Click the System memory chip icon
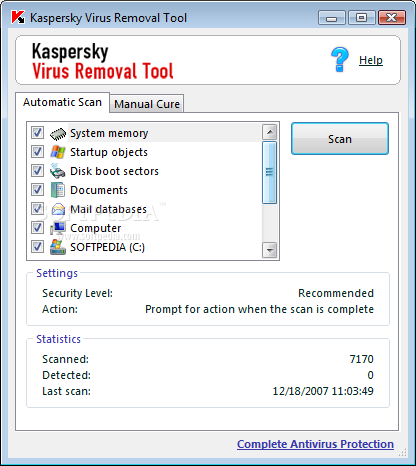Viewport: 416px width, 466px height. click(x=58, y=133)
